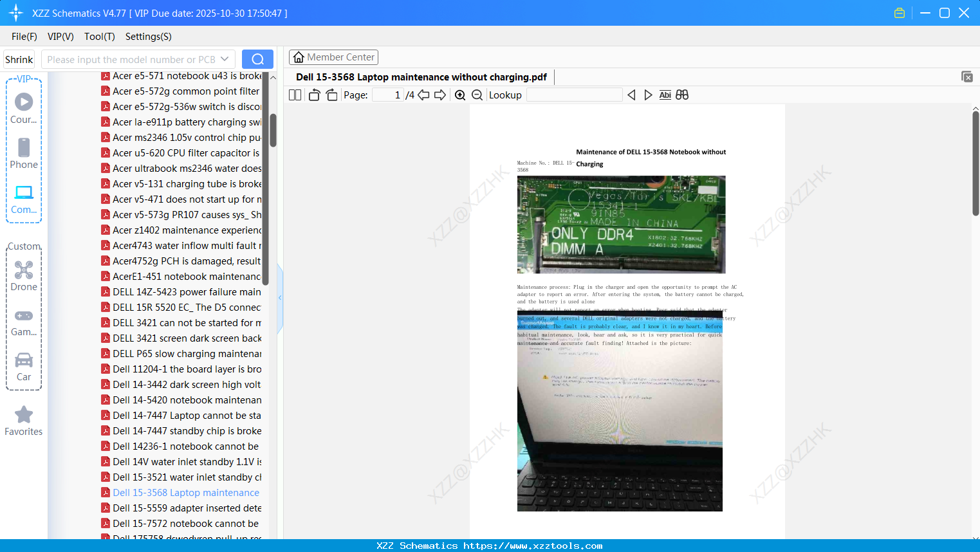Image resolution: width=980 pixels, height=552 pixels.
Task: Open the Member Center
Action: (333, 57)
